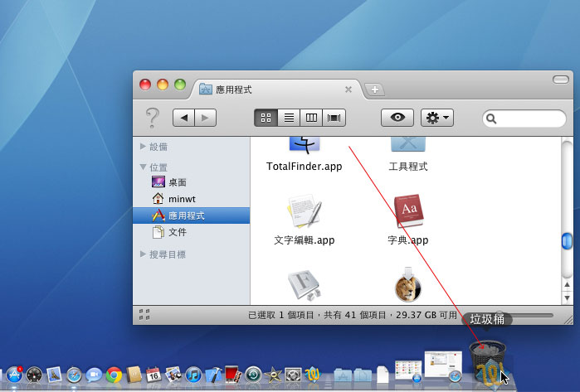Click the question mark help icon in toolbar
The image size is (580, 392).
pos(152,118)
